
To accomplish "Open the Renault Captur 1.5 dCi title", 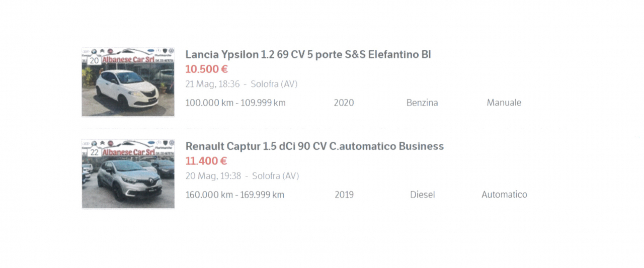I will coord(314,146).
